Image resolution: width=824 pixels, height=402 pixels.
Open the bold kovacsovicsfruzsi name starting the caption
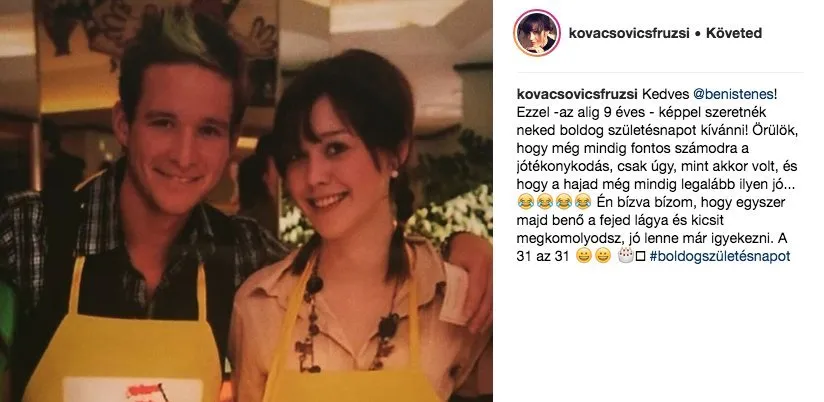point(577,94)
